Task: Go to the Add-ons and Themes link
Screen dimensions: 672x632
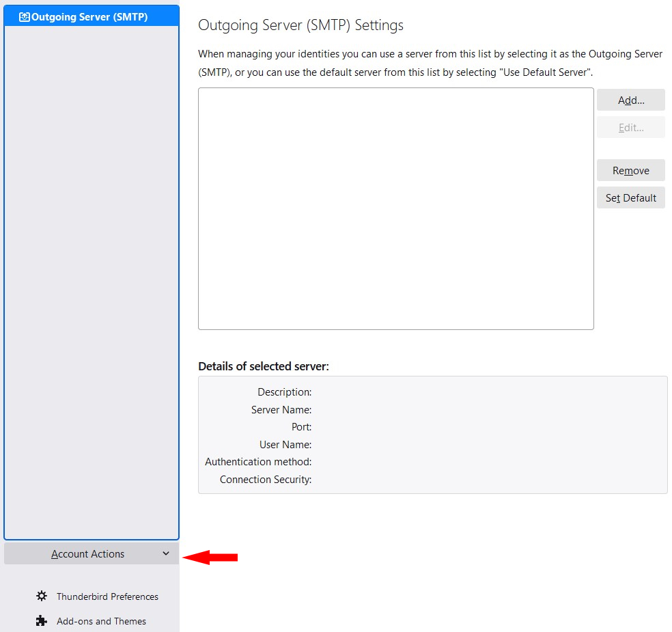Action: [101, 621]
